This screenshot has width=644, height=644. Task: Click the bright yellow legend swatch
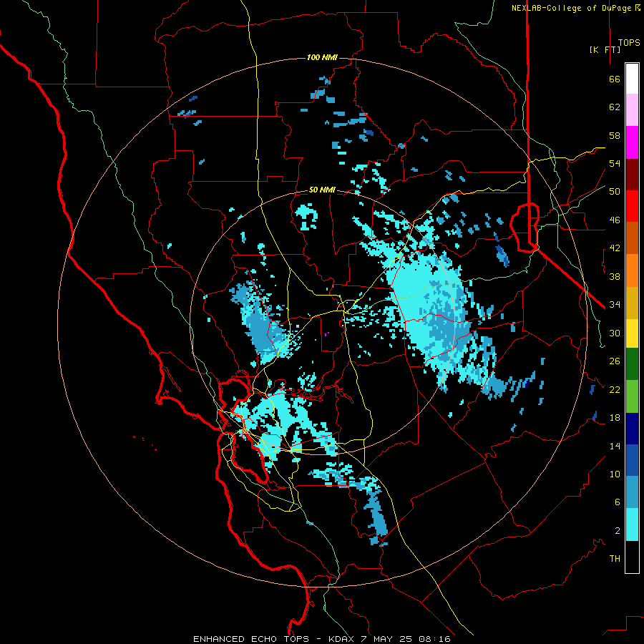[632, 333]
